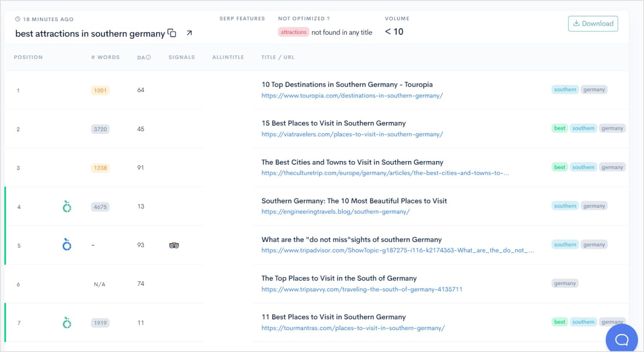Click the blue fruit icon on row 5
The height and width of the screenshot is (352, 644).
(67, 245)
